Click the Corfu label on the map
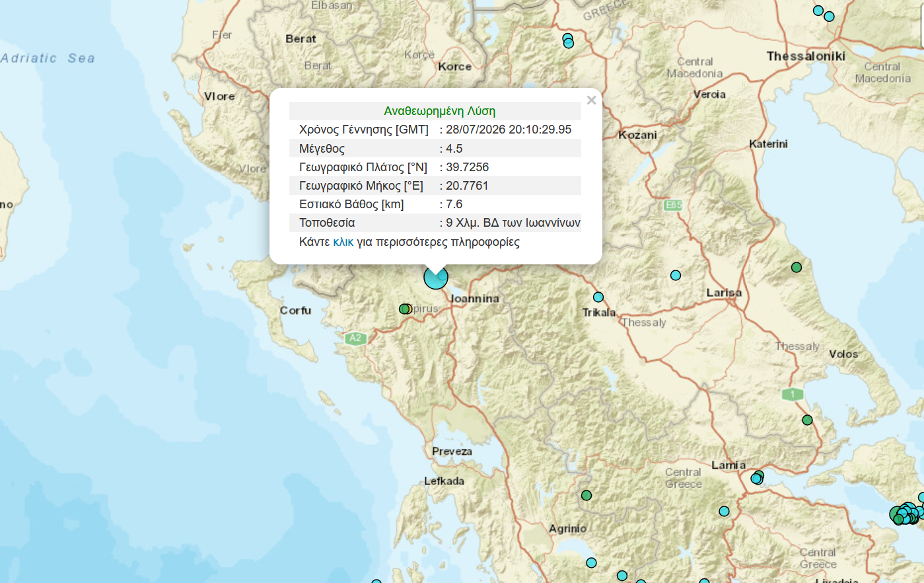 coord(295,310)
